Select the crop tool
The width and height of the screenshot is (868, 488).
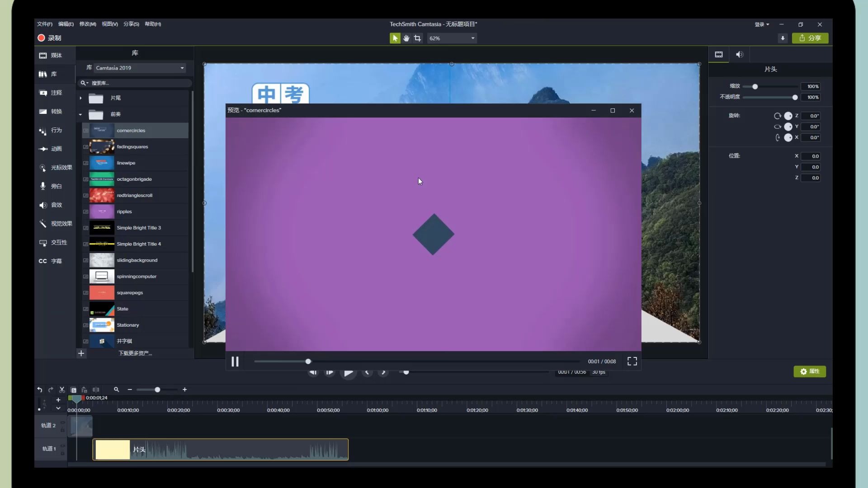(417, 38)
